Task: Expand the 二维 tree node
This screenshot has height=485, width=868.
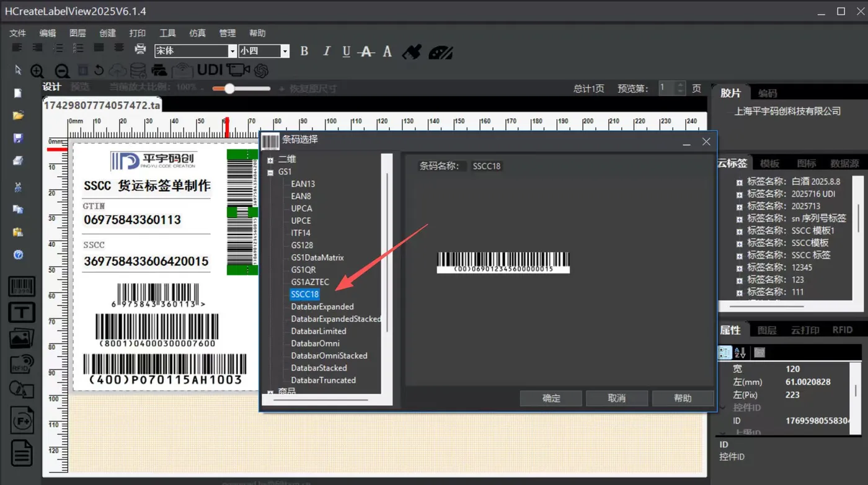Action: [270, 159]
